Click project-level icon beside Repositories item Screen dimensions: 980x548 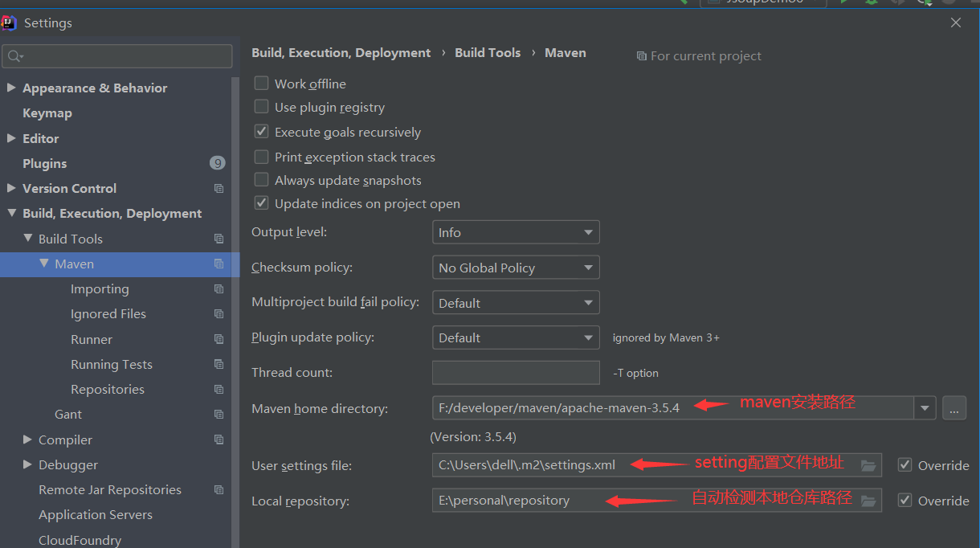click(x=218, y=390)
